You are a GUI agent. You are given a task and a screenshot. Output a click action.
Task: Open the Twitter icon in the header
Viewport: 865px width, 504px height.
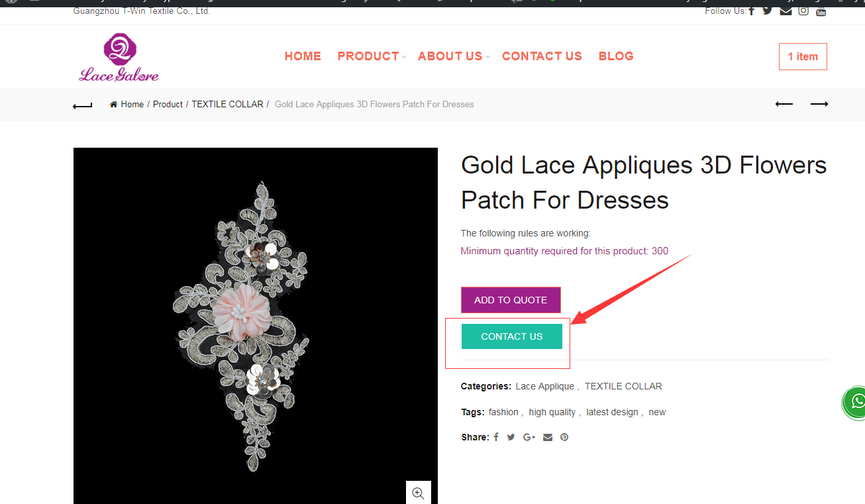(767, 11)
